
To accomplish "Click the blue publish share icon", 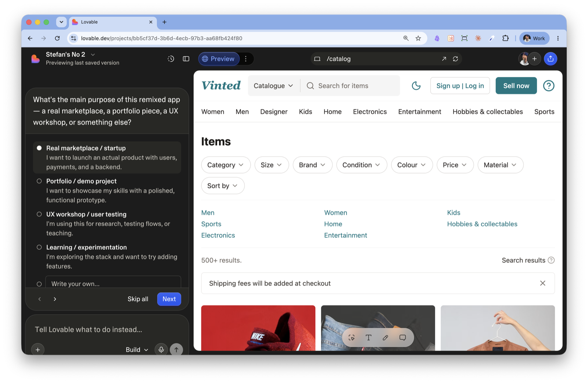I will 551,59.
